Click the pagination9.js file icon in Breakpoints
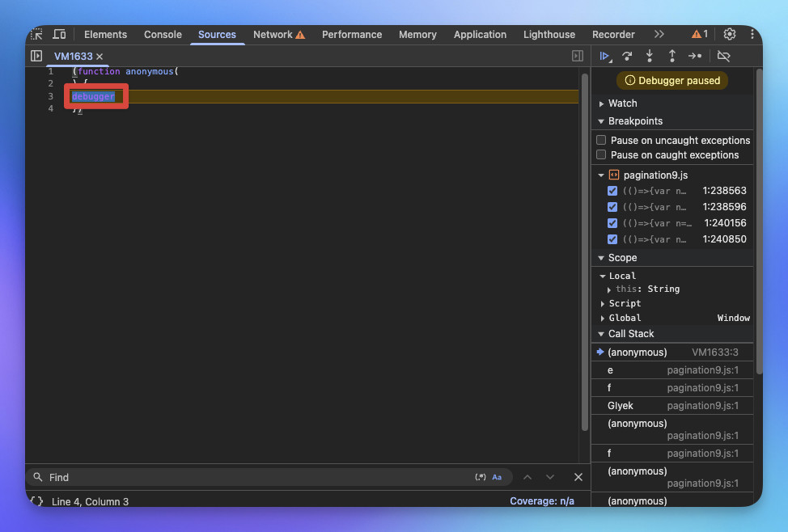 [614, 175]
